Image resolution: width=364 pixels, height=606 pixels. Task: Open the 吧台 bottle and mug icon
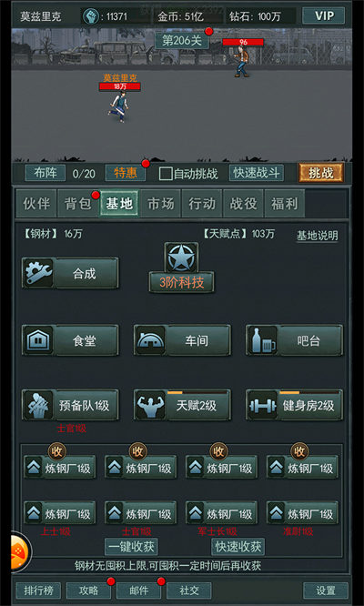262,340
